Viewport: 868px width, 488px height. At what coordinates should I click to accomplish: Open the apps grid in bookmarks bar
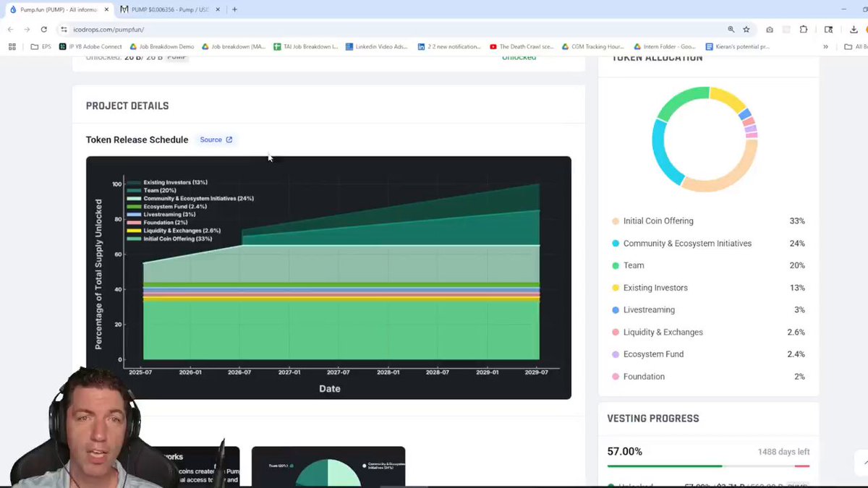[x=12, y=46]
